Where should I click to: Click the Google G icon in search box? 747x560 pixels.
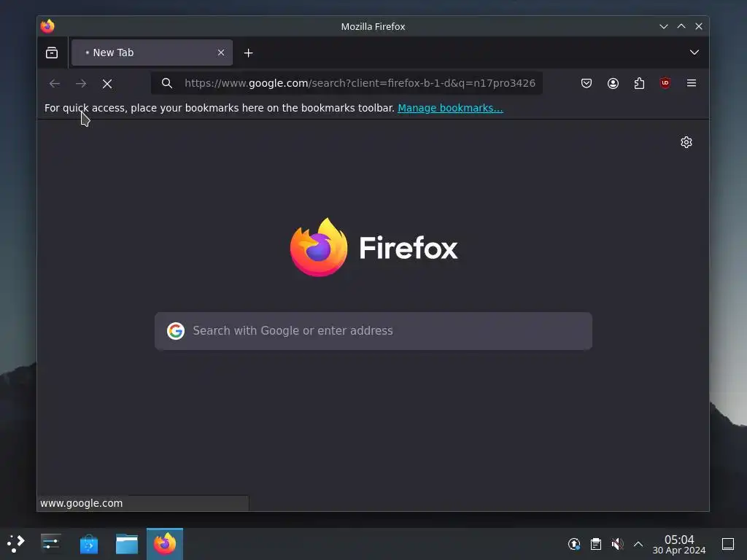click(x=176, y=331)
